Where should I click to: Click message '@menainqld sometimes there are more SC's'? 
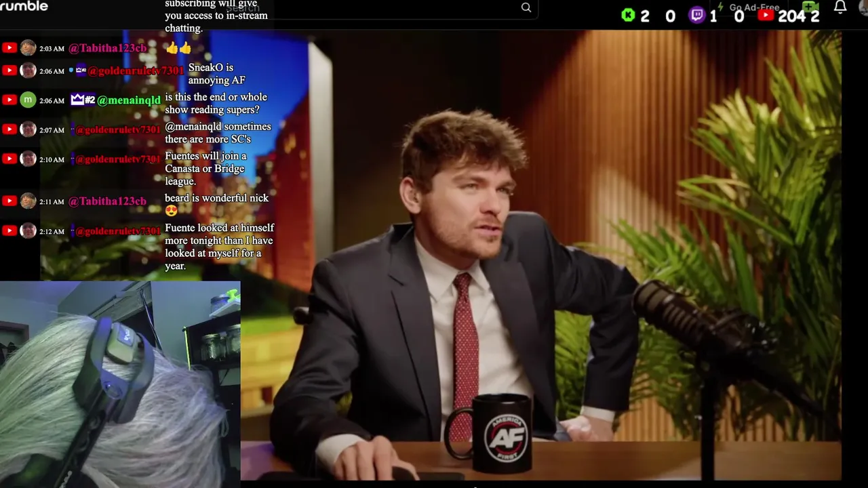pyautogui.click(x=218, y=133)
